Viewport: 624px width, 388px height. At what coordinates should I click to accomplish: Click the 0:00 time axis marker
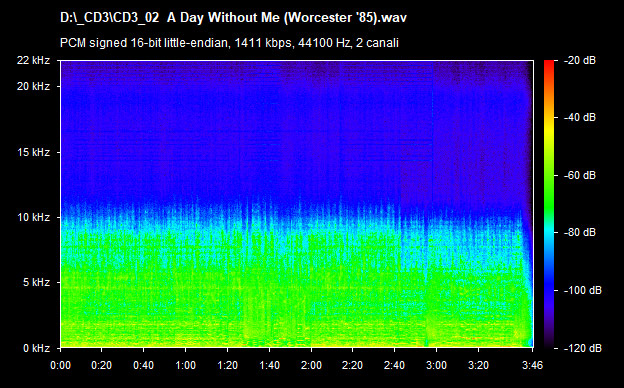60,365
